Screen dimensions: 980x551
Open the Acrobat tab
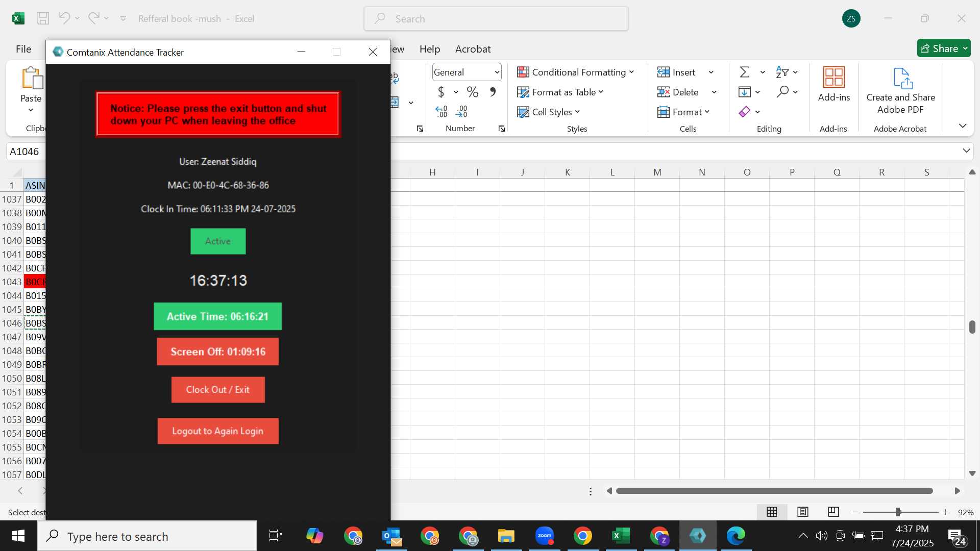click(473, 49)
